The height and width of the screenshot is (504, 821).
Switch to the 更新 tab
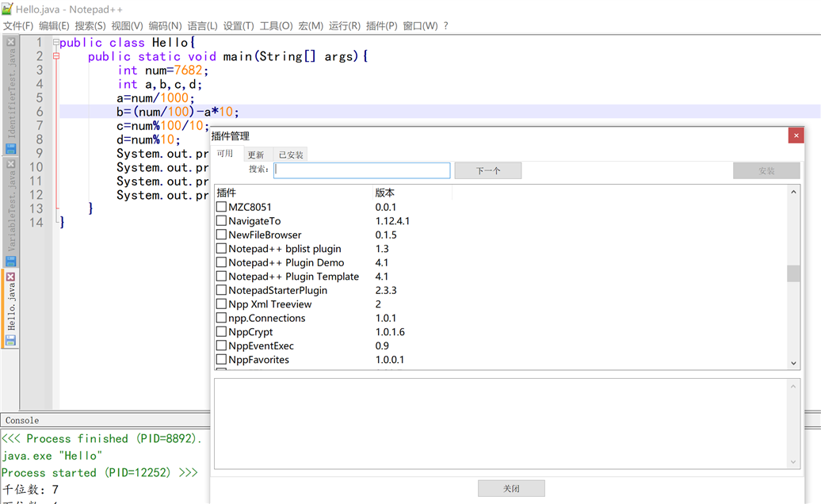[x=256, y=155]
